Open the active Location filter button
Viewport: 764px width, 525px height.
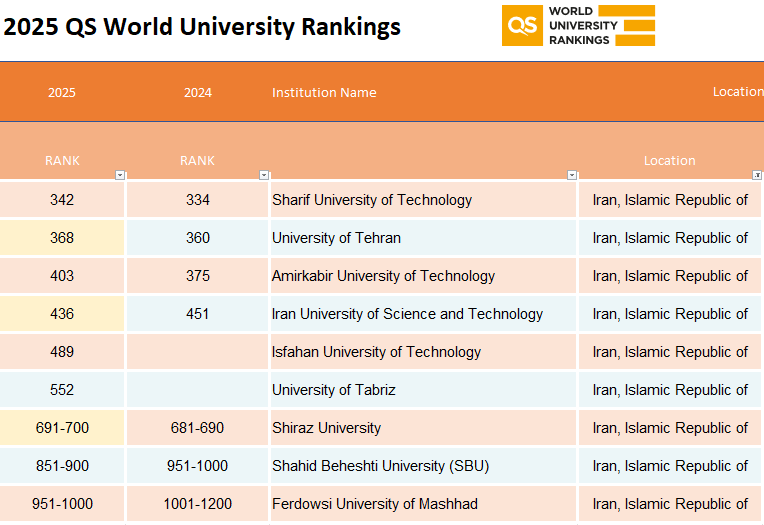[757, 175]
